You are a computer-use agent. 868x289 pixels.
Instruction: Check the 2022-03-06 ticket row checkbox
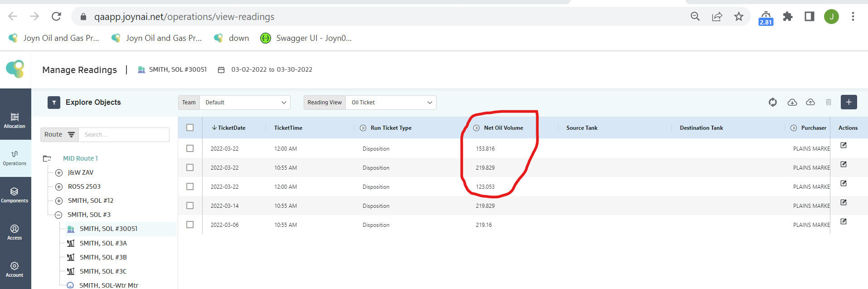[190, 225]
